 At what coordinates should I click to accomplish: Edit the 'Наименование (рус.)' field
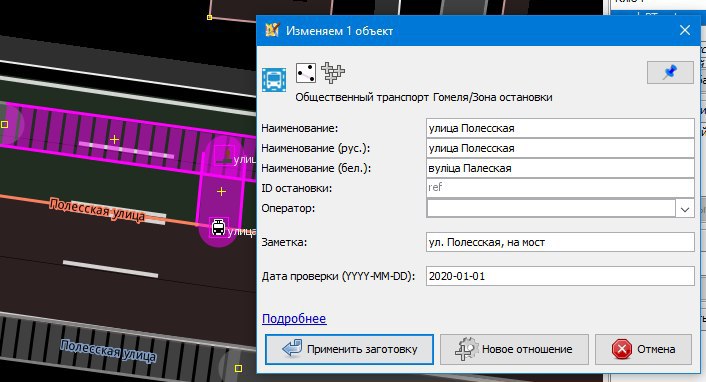(x=560, y=148)
